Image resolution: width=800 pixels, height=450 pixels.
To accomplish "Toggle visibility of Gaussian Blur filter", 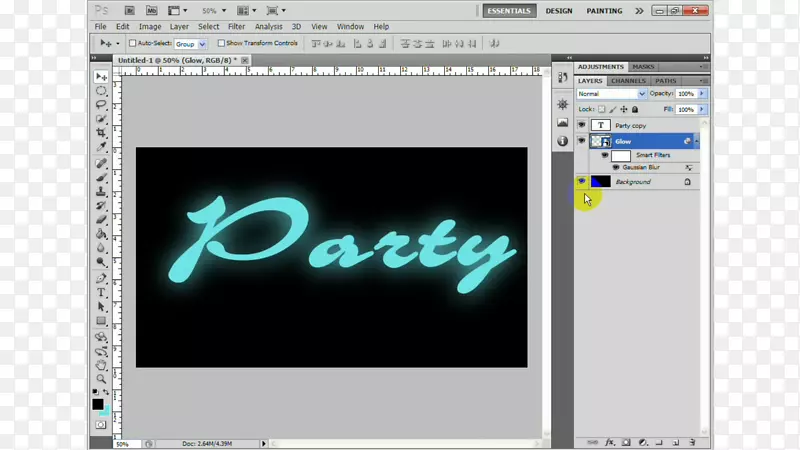I will [615, 168].
